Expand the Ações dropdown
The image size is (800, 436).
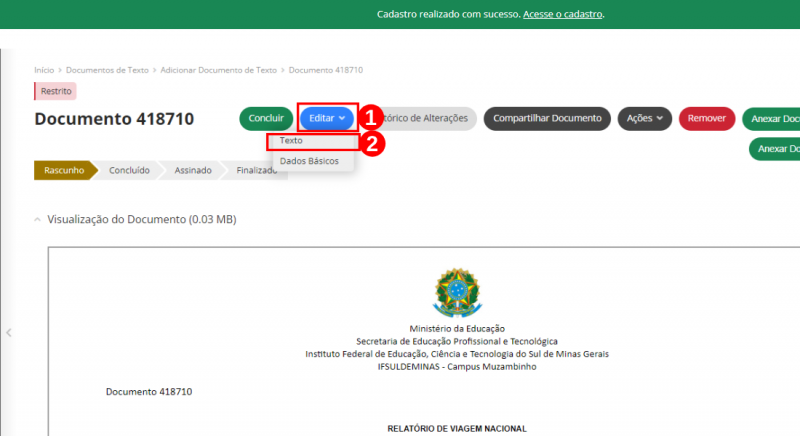tap(644, 118)
